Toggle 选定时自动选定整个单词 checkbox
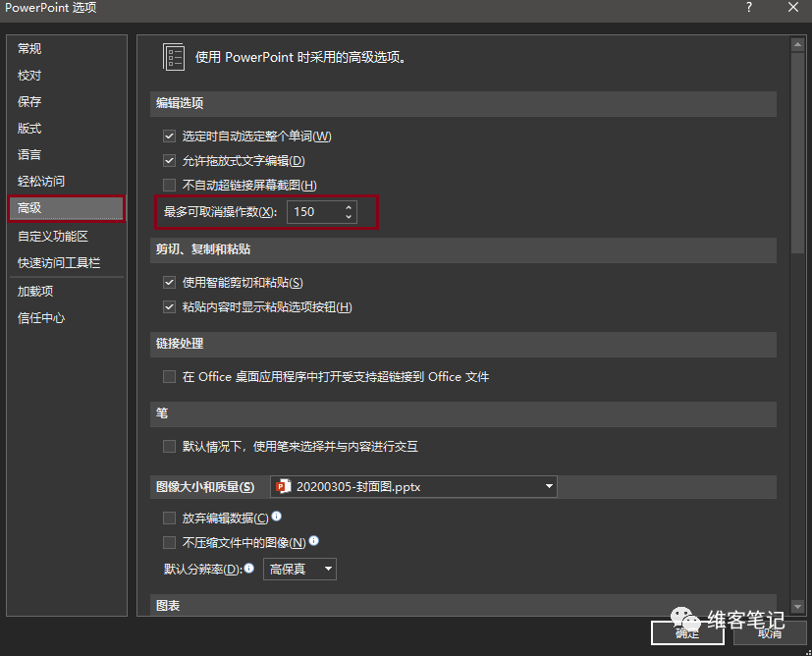This screenshot has height=656, width=812. pos(169,137)
